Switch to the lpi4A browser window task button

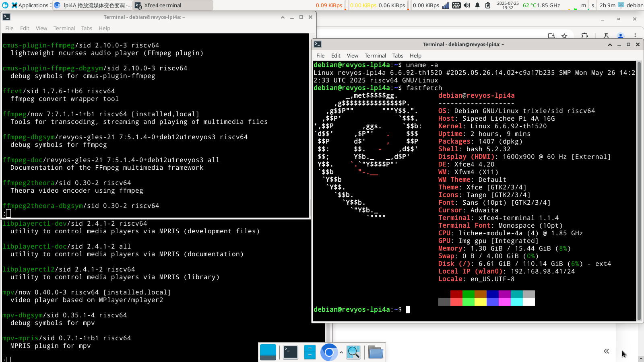[93, 5]
